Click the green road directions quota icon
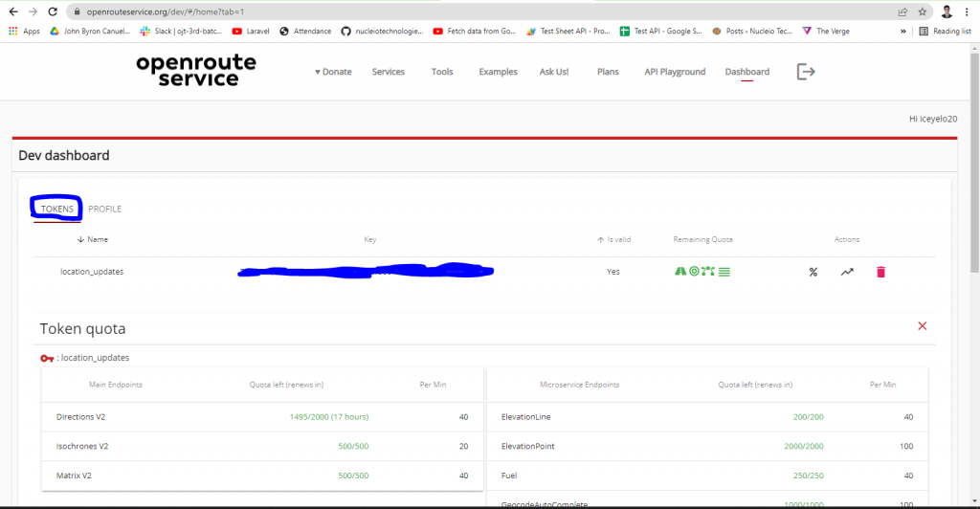Viewport: 980px width, 509px height. click(680, 271)
